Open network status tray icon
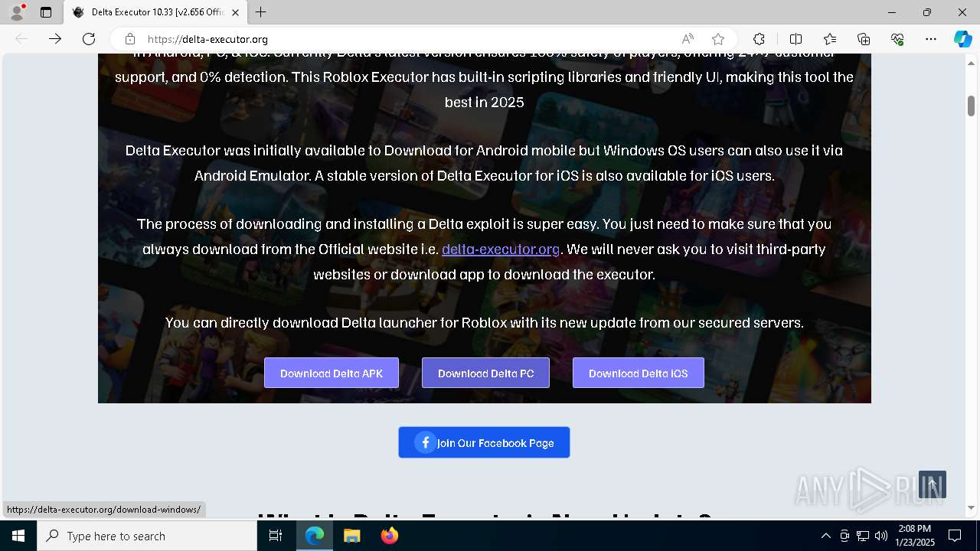980x551 pixels. tap(863, 536)
